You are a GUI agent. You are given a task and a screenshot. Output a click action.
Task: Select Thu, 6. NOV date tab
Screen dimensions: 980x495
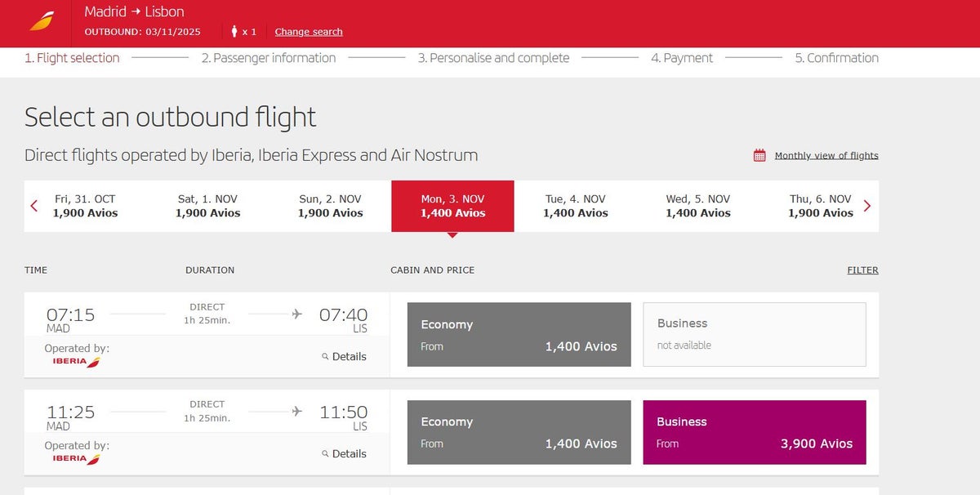pyautogui.click(x=821, y=206)
